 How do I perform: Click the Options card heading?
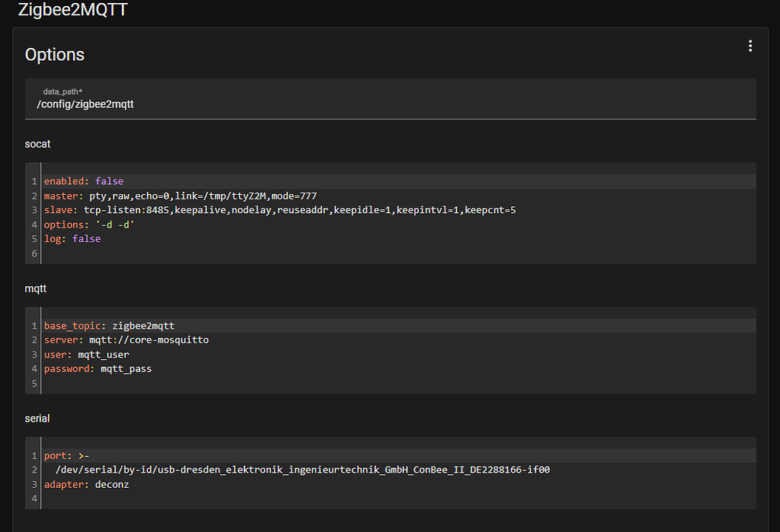pos(55,55)
